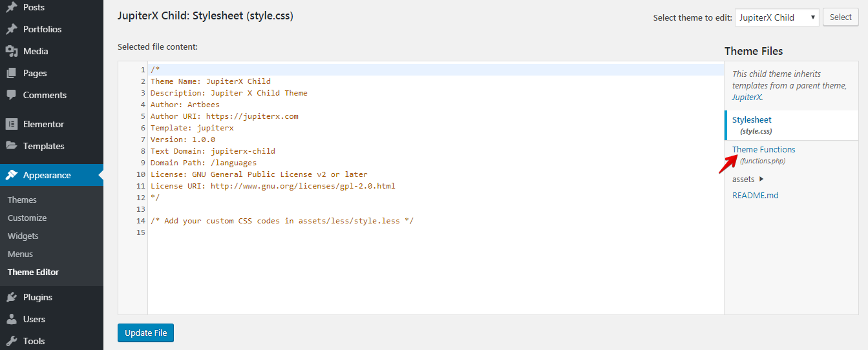The height and width of the screenshot is (350, 868).
Task: Click the Tools wrench icon
Action: point(11,341)
